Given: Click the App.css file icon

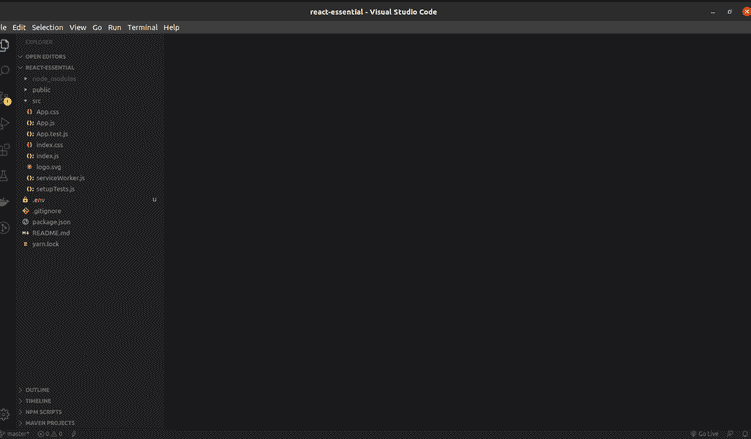Looking at the screenshot, I should [30, 112].
